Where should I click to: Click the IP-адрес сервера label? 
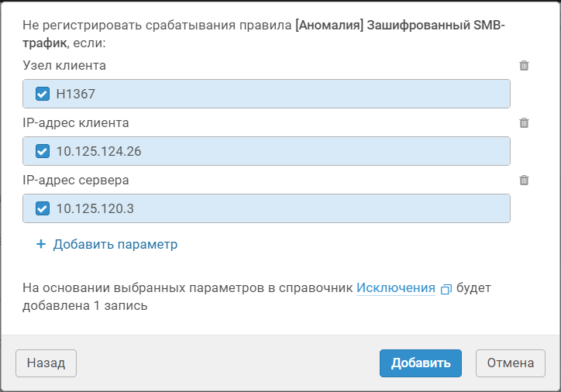(x=76, y=180)
